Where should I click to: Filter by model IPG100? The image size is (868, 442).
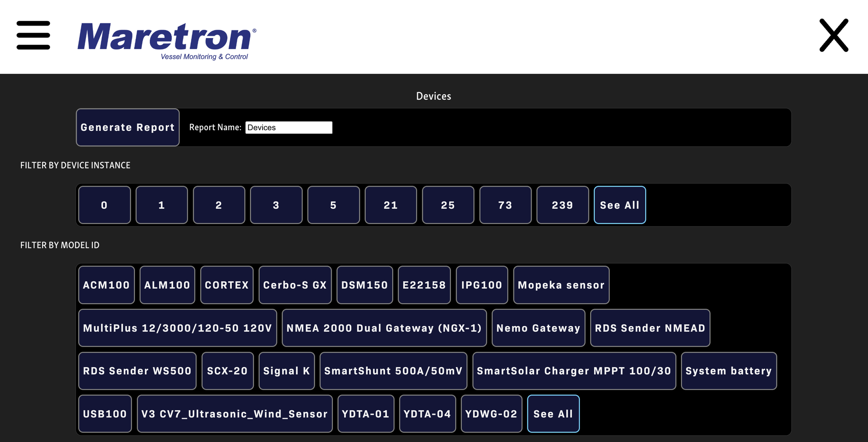[482, 285]
